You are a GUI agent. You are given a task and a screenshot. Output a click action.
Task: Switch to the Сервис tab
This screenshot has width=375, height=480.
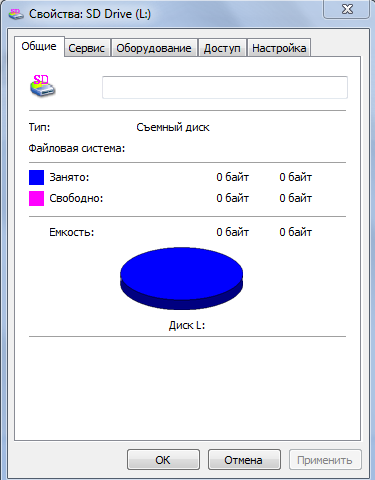pos(87,48)
